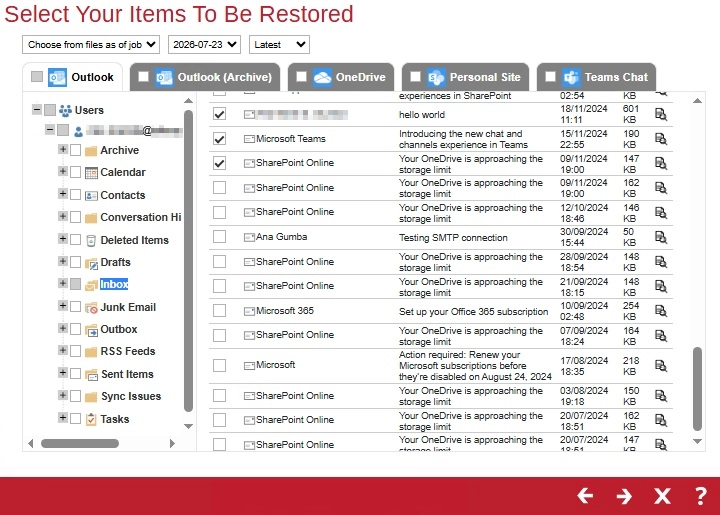Open preview icon for Microsoft 365 email

(x=661, y=311)
